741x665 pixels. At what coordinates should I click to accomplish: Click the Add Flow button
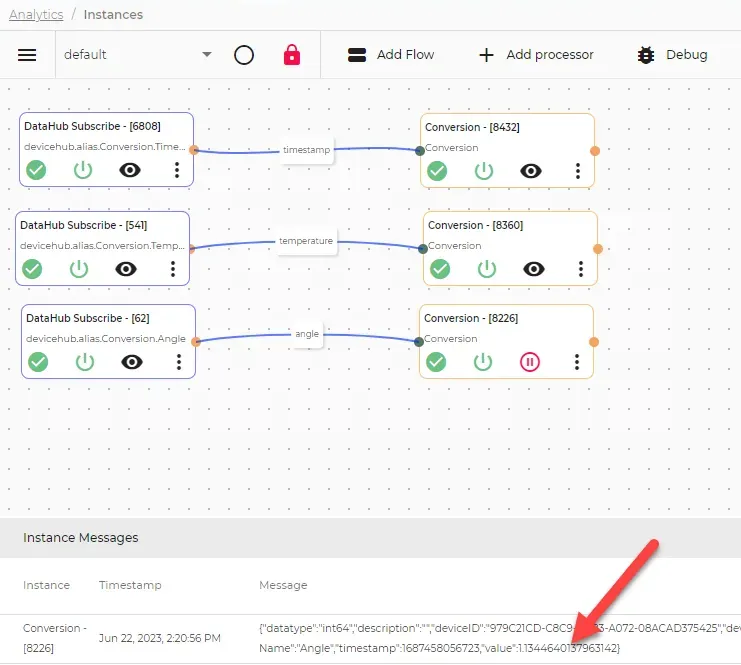click(391, 55)
